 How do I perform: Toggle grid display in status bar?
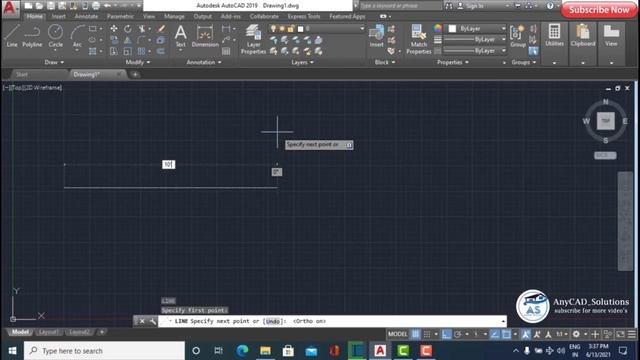tap(416, 334)
